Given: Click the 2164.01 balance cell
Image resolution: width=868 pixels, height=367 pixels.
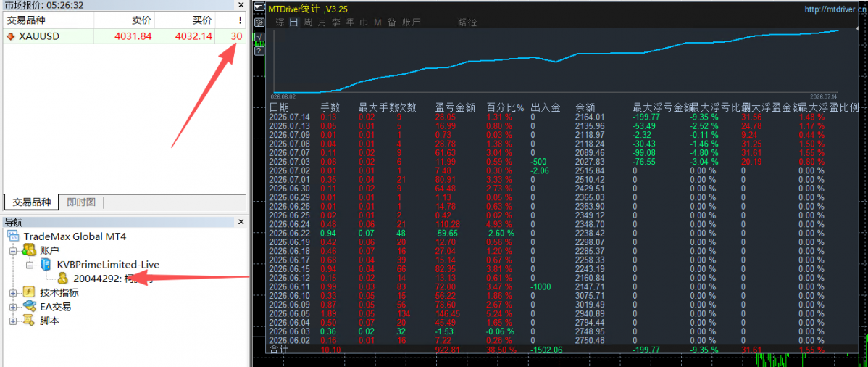Looking at the screenshot, I should click(590, 117).
